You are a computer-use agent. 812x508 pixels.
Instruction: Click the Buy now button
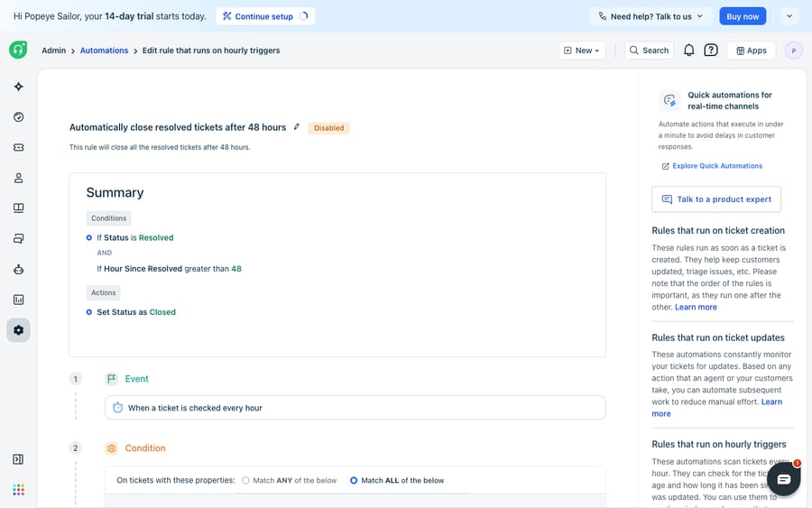point(743,16)
